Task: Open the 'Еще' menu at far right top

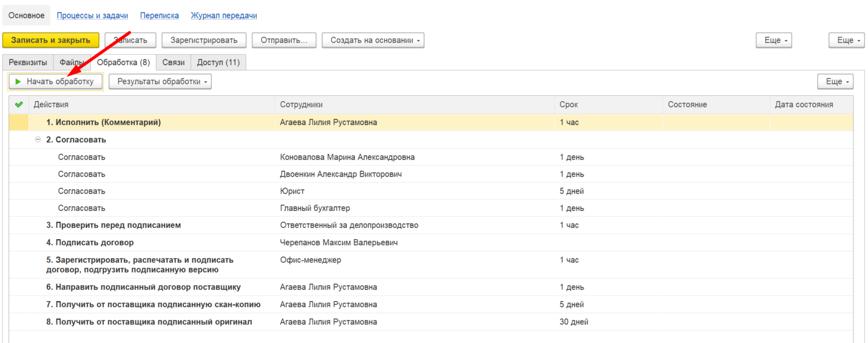Action: (x=847, y=40)
